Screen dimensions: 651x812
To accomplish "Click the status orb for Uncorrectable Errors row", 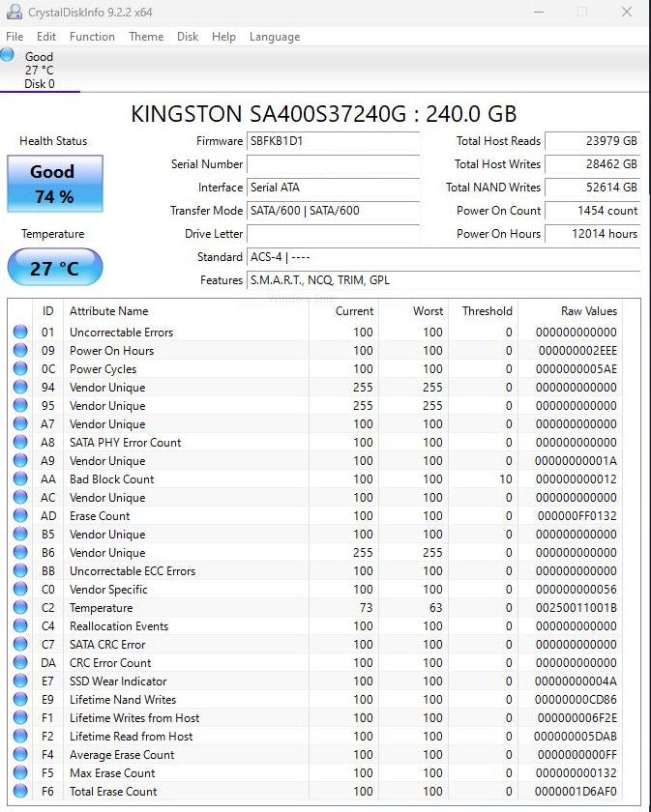I will (x=20, y=332).
